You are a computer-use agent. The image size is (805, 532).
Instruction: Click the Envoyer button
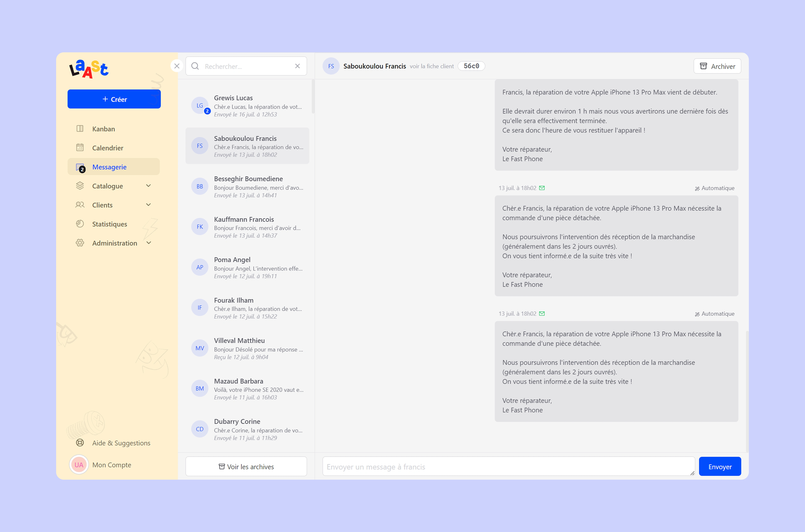(x=720, y=466)
